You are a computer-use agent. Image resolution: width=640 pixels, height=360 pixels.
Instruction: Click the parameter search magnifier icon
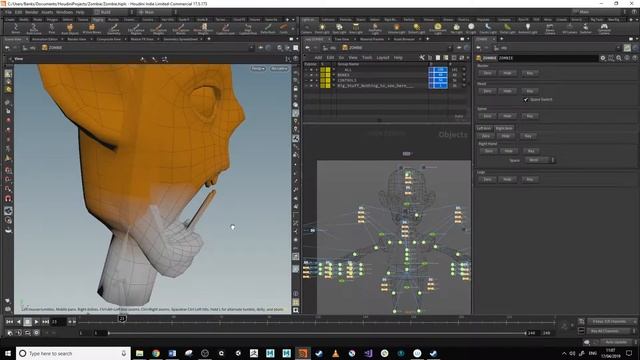click(x=619, y=58)
